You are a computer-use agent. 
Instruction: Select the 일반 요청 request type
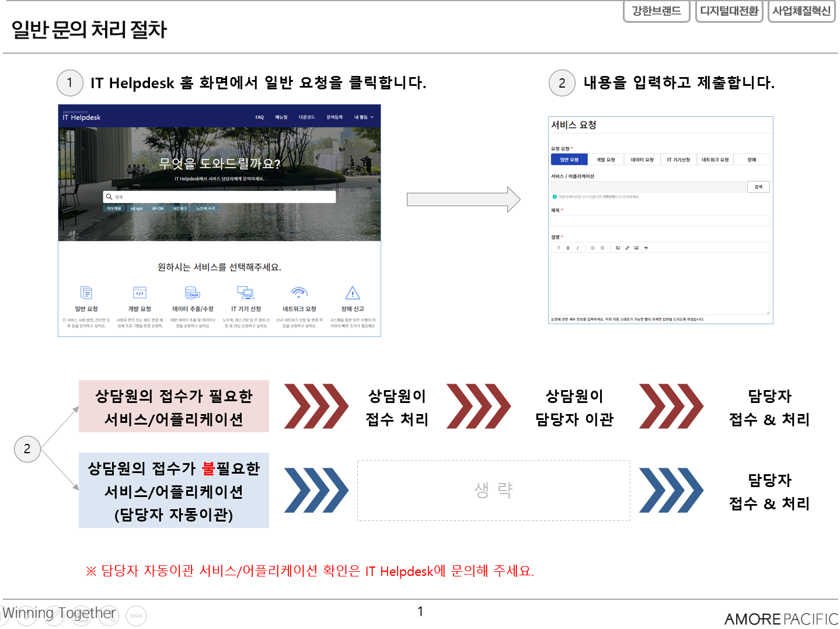tap(569, 159)
